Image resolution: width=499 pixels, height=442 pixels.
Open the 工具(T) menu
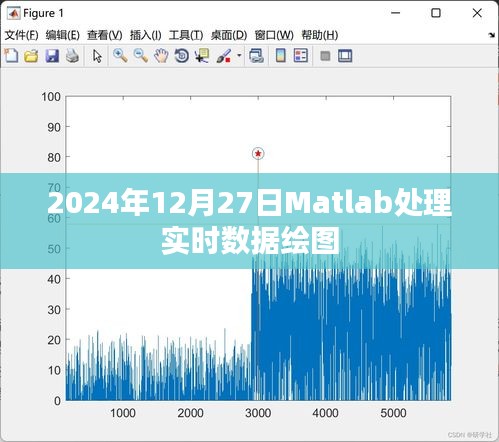tap(186, 35)
